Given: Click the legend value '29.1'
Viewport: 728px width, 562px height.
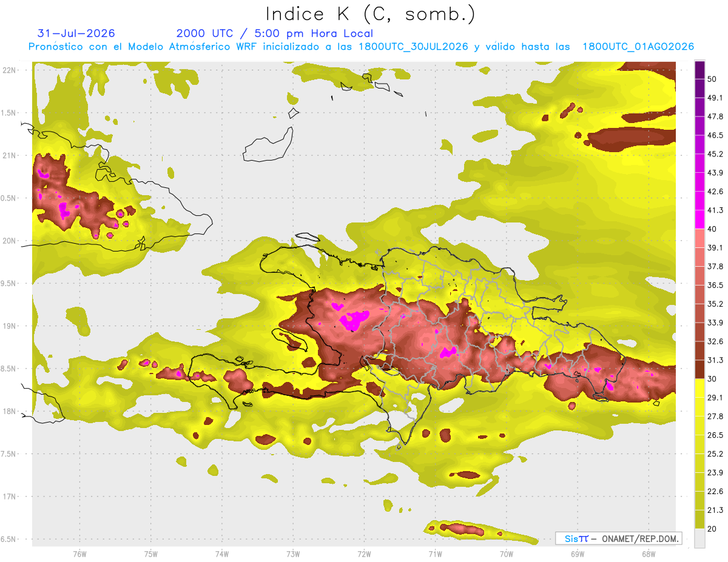Looking at the screenshot, I should tap(715, 398).
